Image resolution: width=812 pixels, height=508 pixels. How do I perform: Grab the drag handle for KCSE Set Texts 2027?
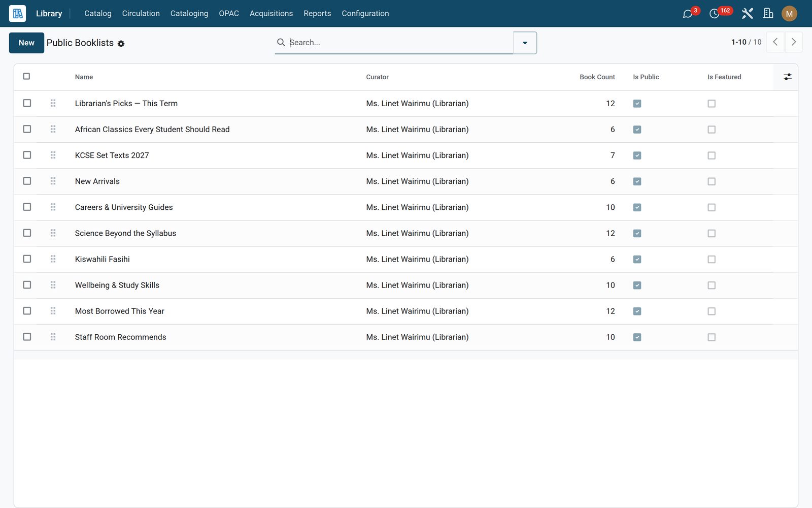[53, 155]
